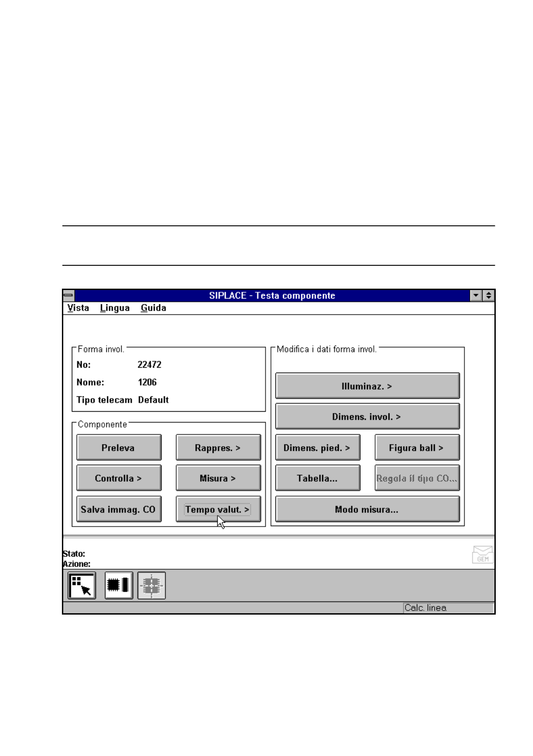Open the Guida menu
This screenshot has height=756, width=533.
coord(153,308)
